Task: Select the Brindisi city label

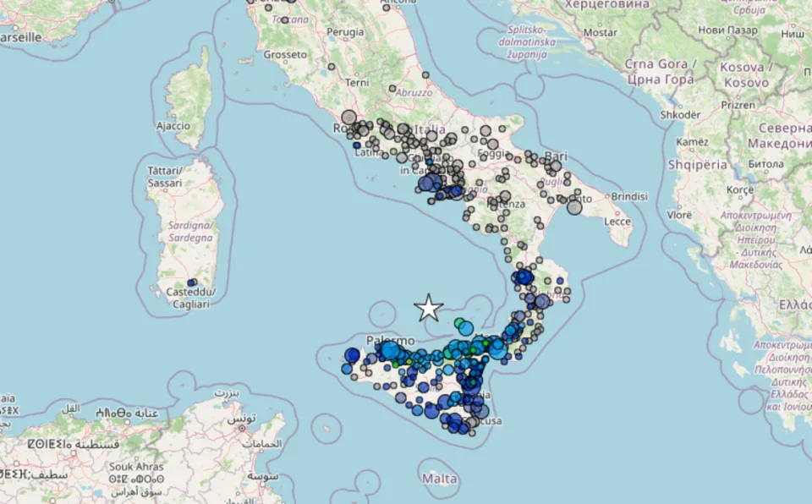Action: pyautogui.click(x=629, y=197)
